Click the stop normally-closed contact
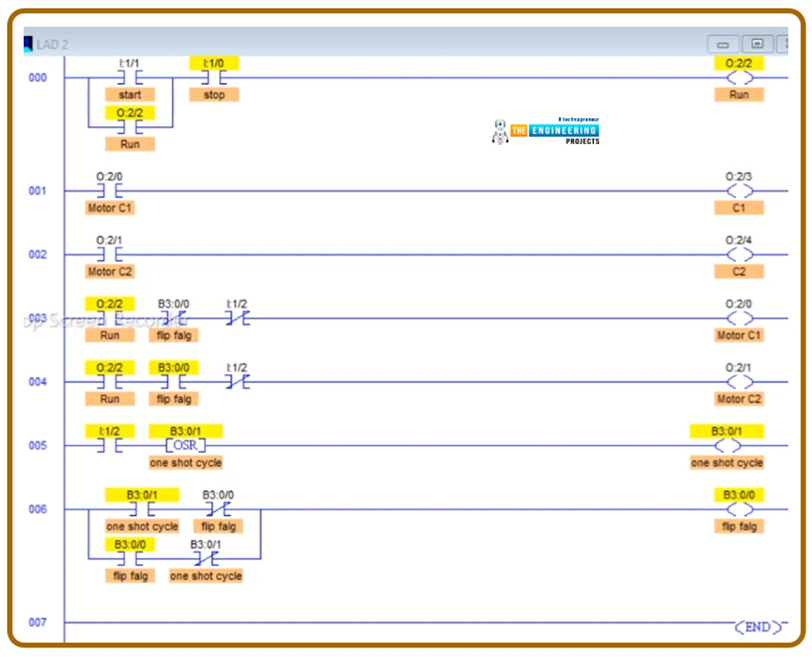The width and height of the screenshot is (812, 657). click(x=213, y=78)
